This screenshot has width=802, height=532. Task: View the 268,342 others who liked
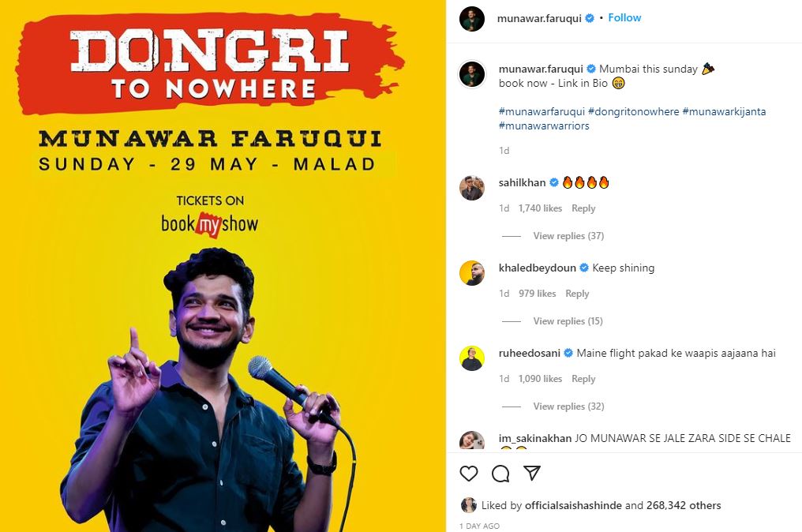pos(684,505)
